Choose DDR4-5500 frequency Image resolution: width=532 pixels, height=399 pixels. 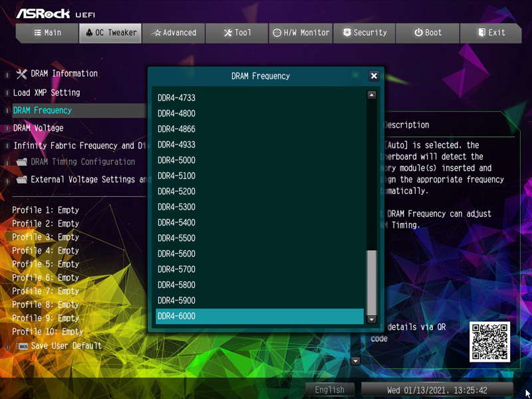point(259,238)
